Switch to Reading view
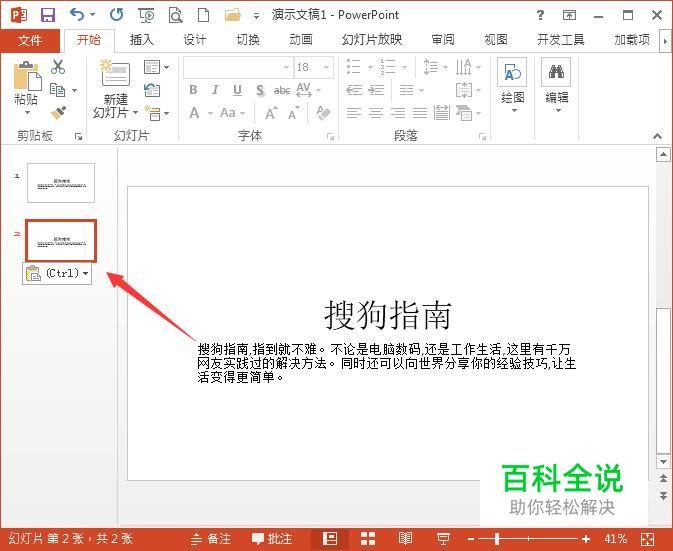The image size is (673, 551). 405,539
